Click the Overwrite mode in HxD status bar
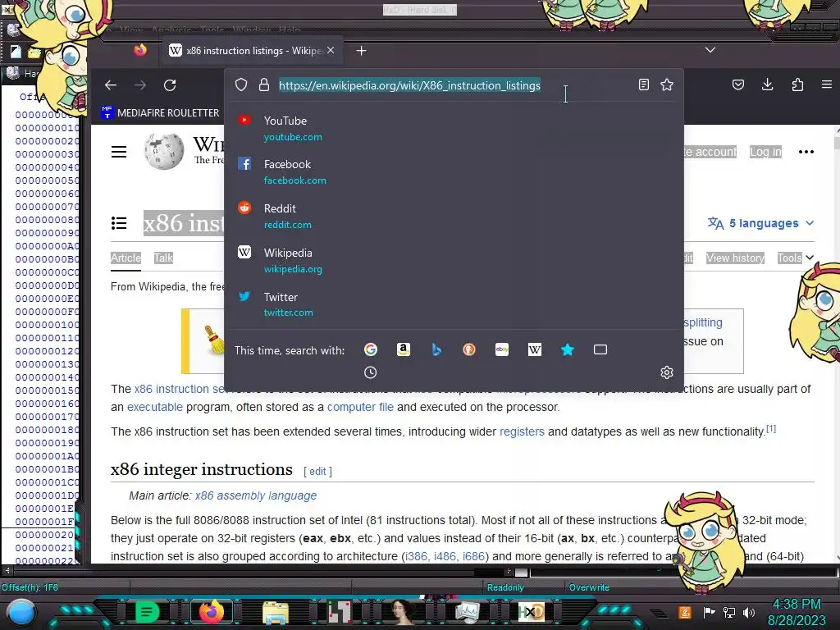Viewport: 840px width, 630px height. coord(589,587)
